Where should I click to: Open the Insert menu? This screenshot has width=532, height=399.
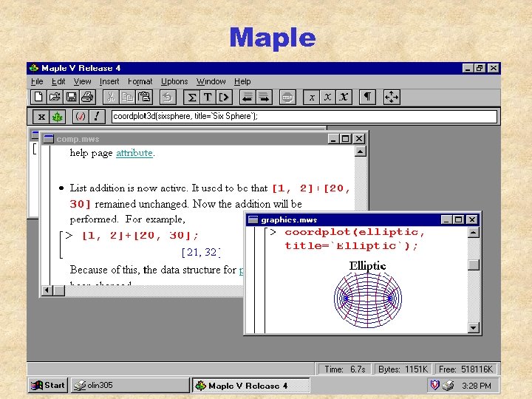(109, 81)
